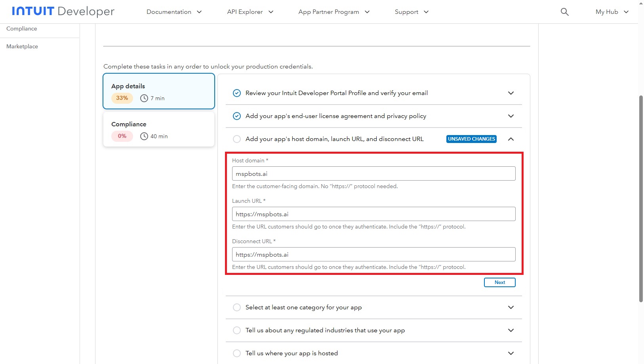Collapse the host domain section chevron
The height and width of the screenshot is (364, 644).
(511, 139)
